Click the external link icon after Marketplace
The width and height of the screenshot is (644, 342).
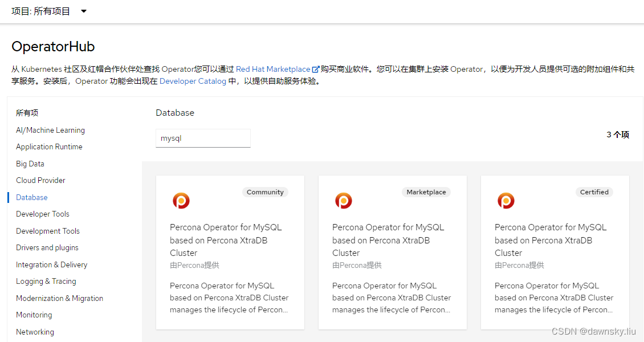click(315, 70)
